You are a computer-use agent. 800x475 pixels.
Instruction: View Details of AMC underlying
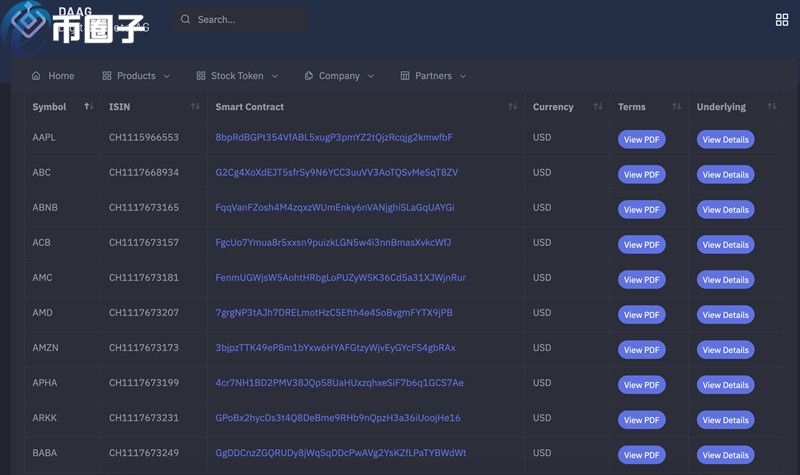click(725, 280)
